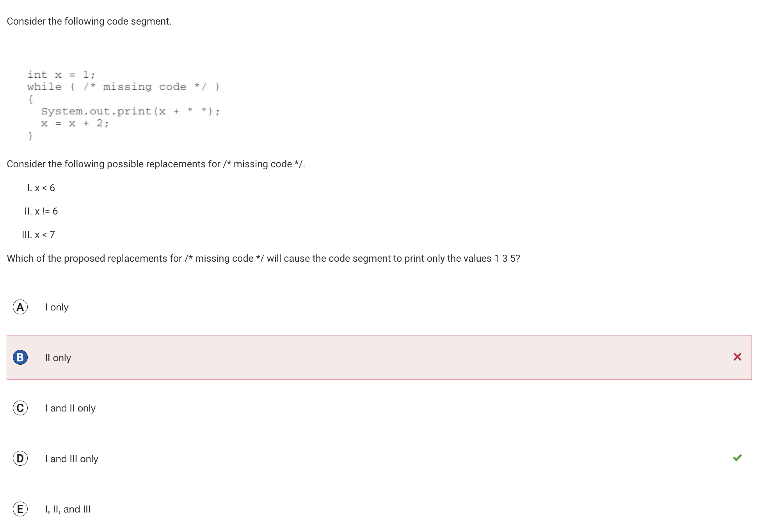Click replacement option "I. x < 6"

tap(41, 188)
